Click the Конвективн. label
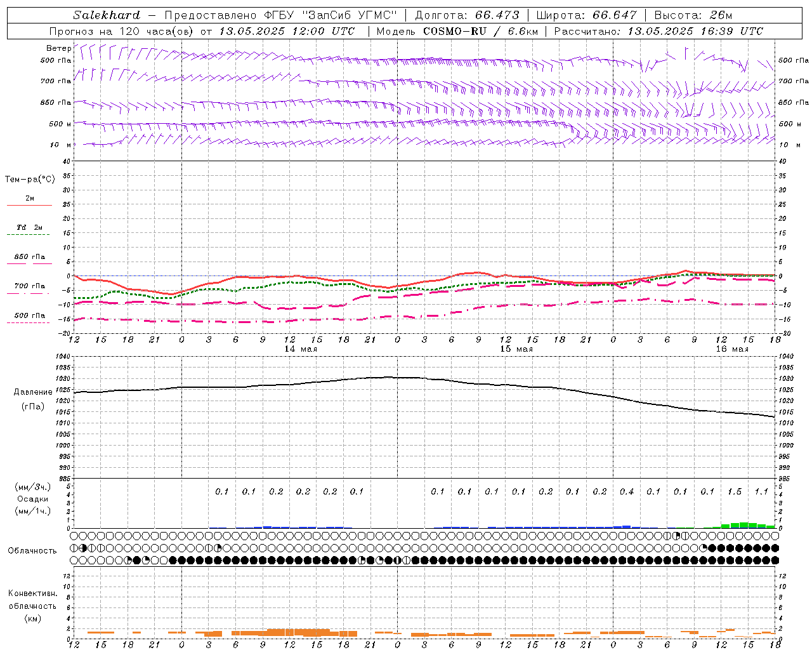This screenshot has height=650, width=812. click(x=32, y=594)
